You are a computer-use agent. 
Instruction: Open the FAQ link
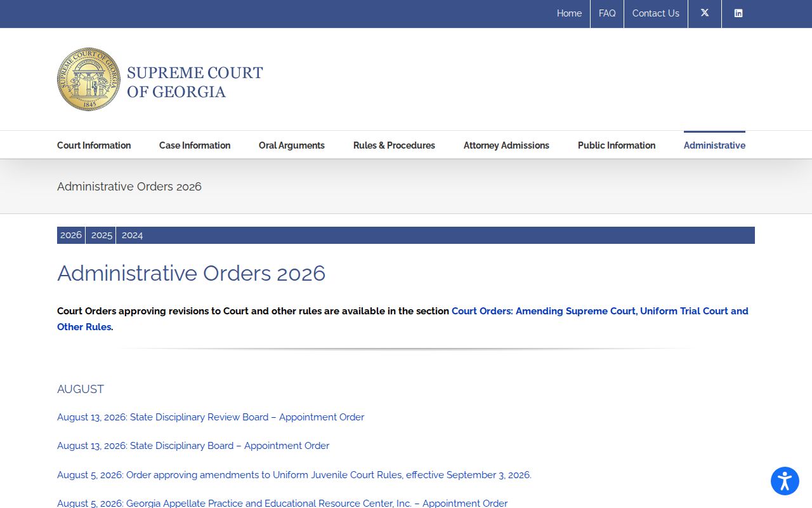607,13
